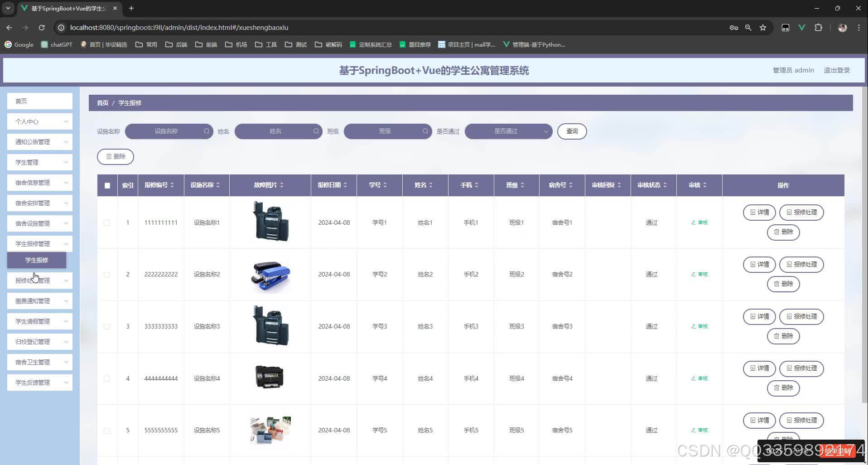Open the browser extensions puzzle icon
The width and height of the screenshot is (868, 465).
click(x=818, y=28)
